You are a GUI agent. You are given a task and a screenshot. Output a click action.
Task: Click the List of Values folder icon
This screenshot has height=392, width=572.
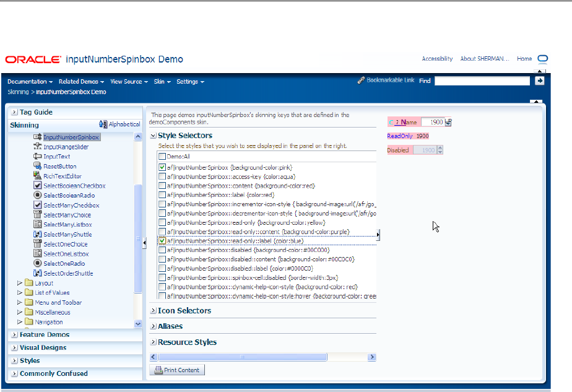point(29,292)
